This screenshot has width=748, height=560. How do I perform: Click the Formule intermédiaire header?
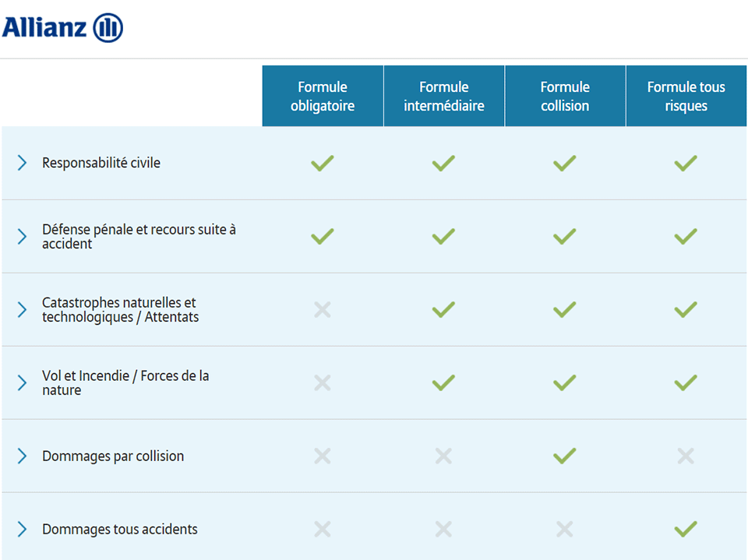coord(443,95)
